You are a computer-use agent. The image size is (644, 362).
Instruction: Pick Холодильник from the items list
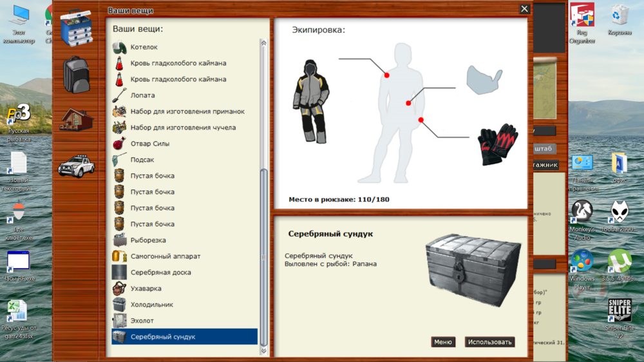point(151,305)
